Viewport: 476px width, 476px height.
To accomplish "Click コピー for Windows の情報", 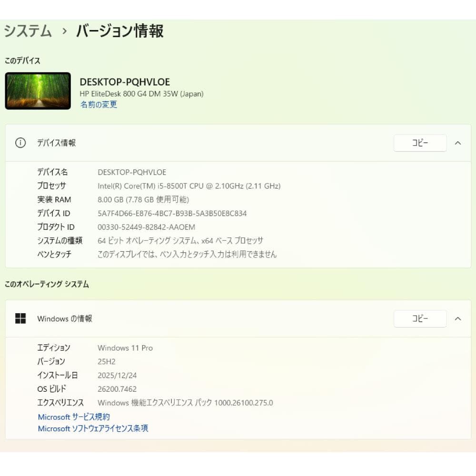I will click(420, 318).
